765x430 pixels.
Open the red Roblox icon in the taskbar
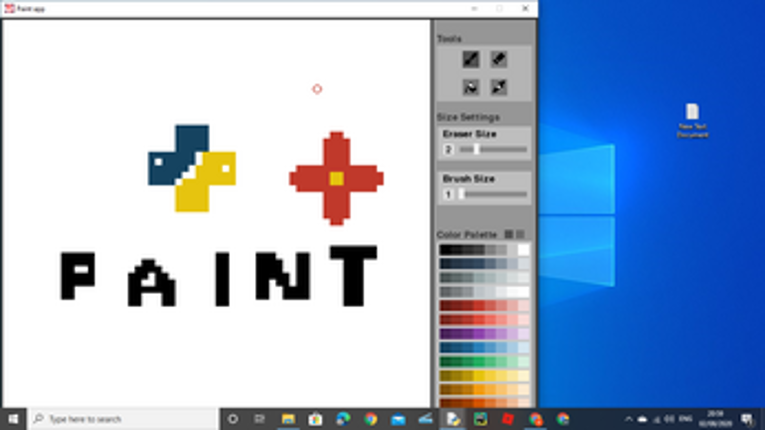point(508,419)
